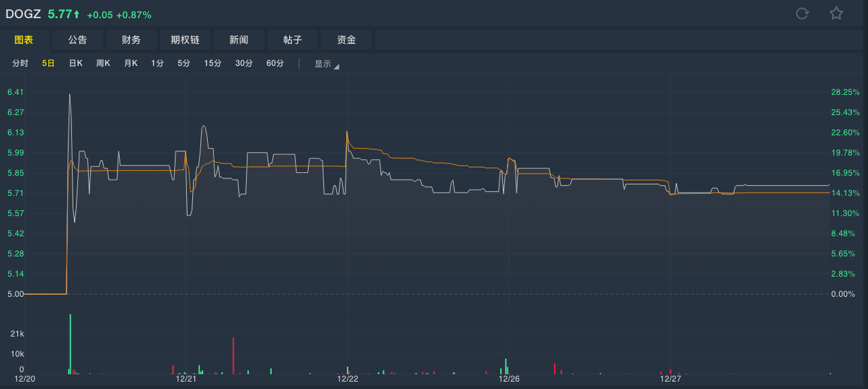Open the 新闻 tab

coord(239,40)
